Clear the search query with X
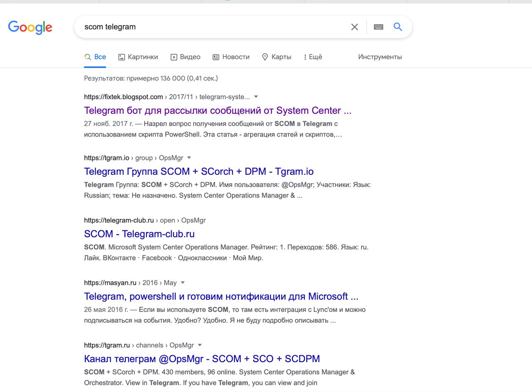Image resolution: width=532 pixels, height=392 pixels. click(x=355, y=27)
